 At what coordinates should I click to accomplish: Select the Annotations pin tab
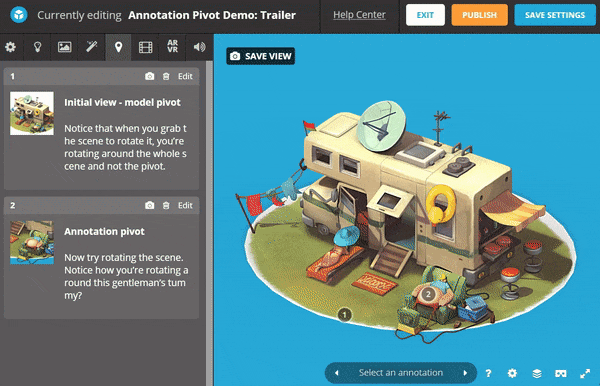[119, 47]
